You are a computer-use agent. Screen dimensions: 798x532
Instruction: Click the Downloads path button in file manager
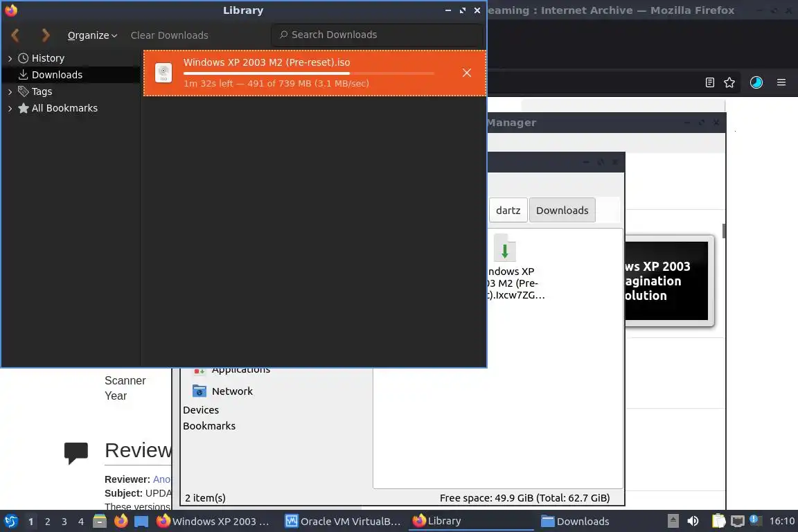[562, 211]
